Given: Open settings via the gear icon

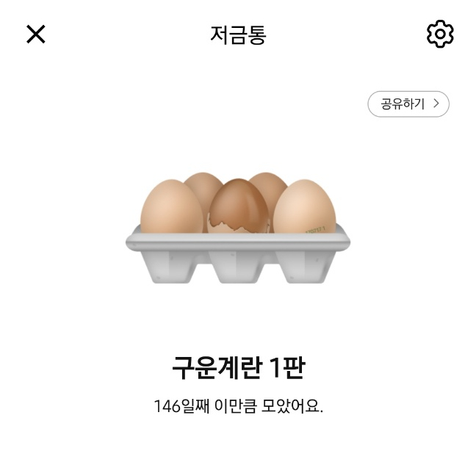Looking at the screenshot, I should point(440,34).
